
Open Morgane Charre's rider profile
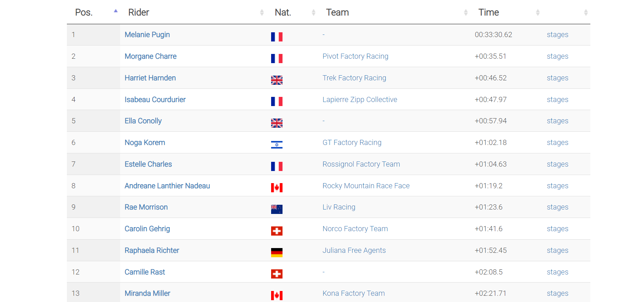(x=151, y=56)
